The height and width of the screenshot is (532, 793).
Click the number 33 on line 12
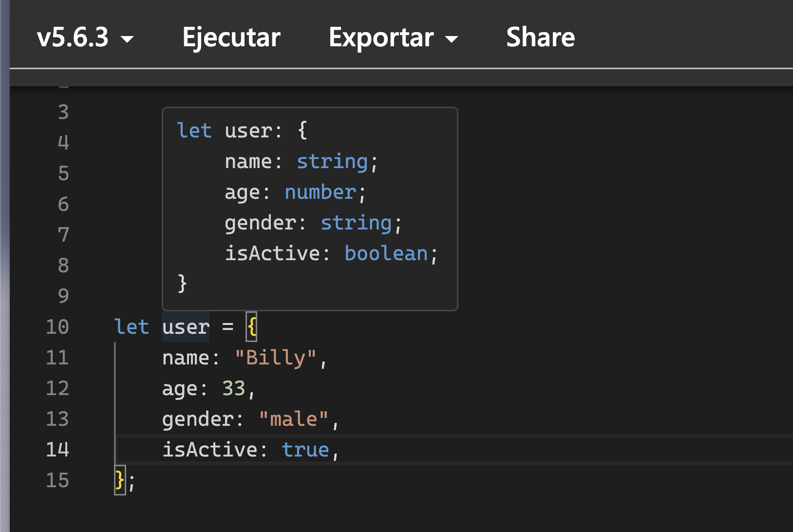(x=234, y=388)
